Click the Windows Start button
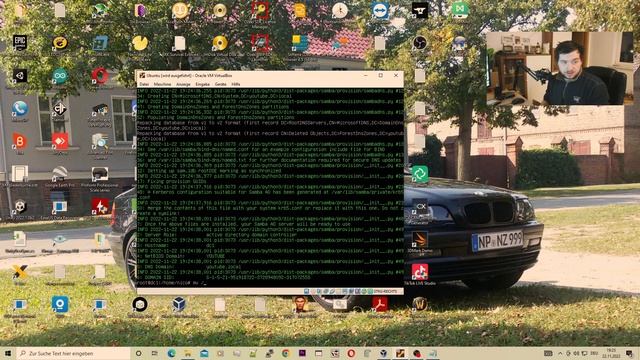Screen dimensions: 640x360 pyautogui.click(x=8, y=353)
